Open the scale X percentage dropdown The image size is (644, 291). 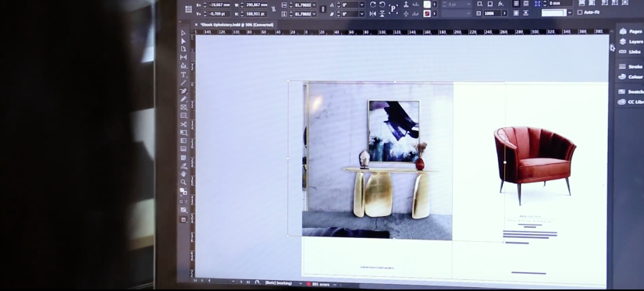point(315,5)
